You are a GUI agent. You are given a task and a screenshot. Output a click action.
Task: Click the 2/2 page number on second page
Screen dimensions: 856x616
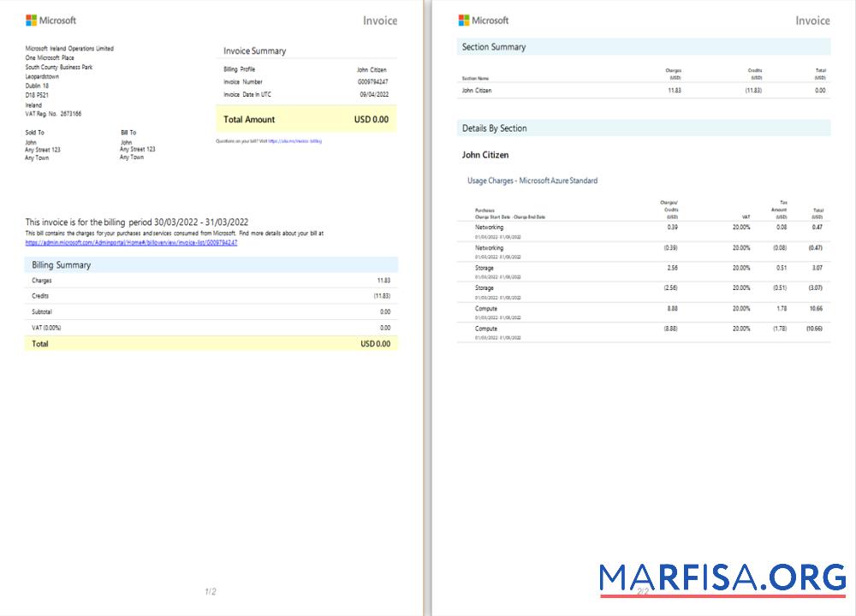(644, 589)
